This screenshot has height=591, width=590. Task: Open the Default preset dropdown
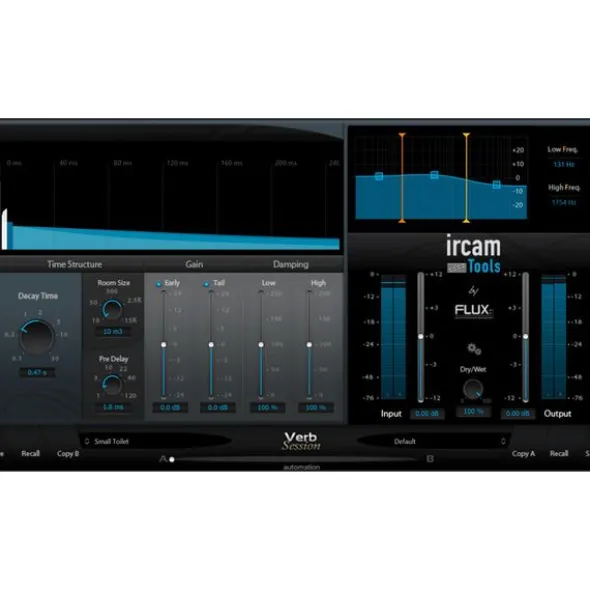434,441
